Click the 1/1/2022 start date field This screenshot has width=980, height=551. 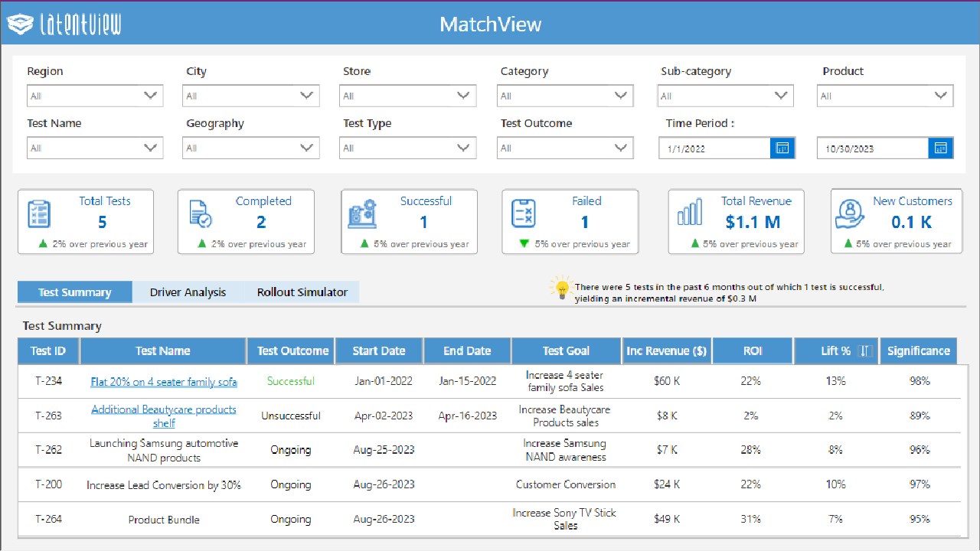point(715,148)
